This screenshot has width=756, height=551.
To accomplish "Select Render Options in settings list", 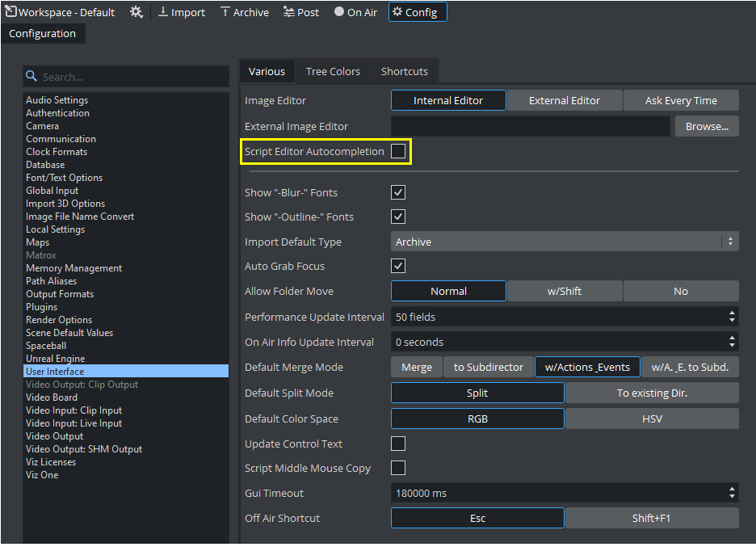I will (59, 320).
